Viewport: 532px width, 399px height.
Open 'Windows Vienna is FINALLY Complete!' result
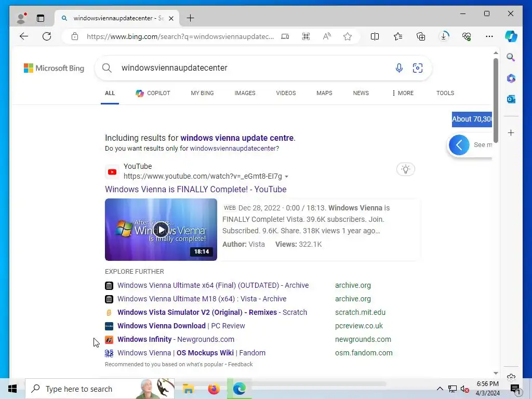point(196,189)
